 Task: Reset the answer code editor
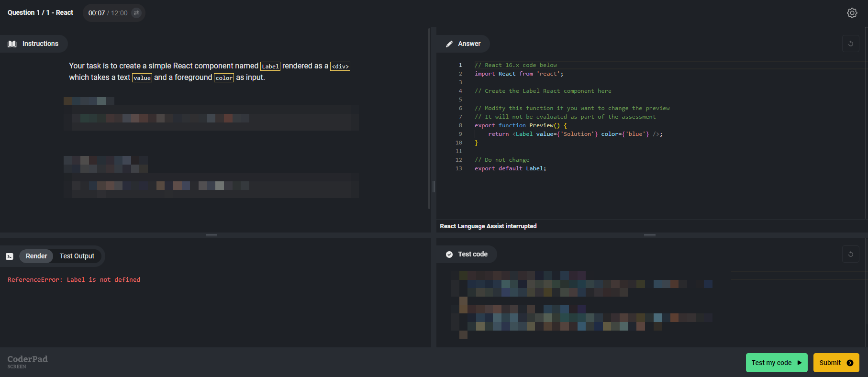(x=850, y=44)
